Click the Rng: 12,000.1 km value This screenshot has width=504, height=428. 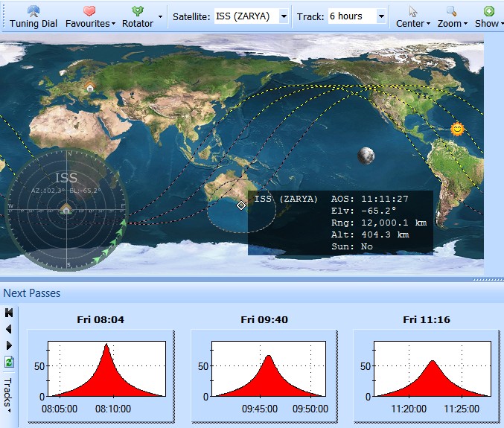coord(379,223)
